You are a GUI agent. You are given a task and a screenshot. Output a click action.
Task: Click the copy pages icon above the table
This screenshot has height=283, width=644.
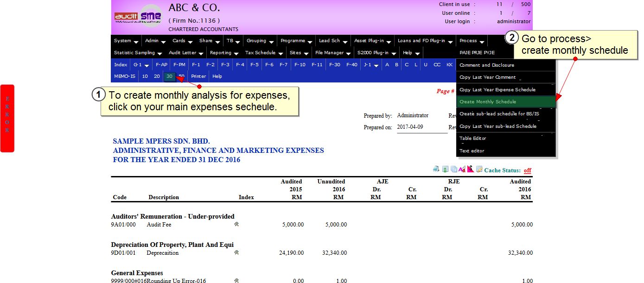pos(454,170)
